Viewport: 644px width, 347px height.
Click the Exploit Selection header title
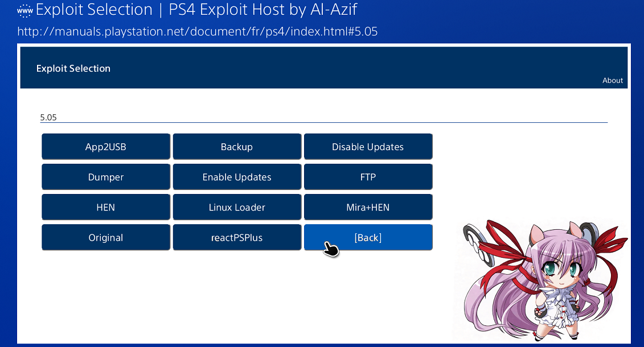pos(73,68)
